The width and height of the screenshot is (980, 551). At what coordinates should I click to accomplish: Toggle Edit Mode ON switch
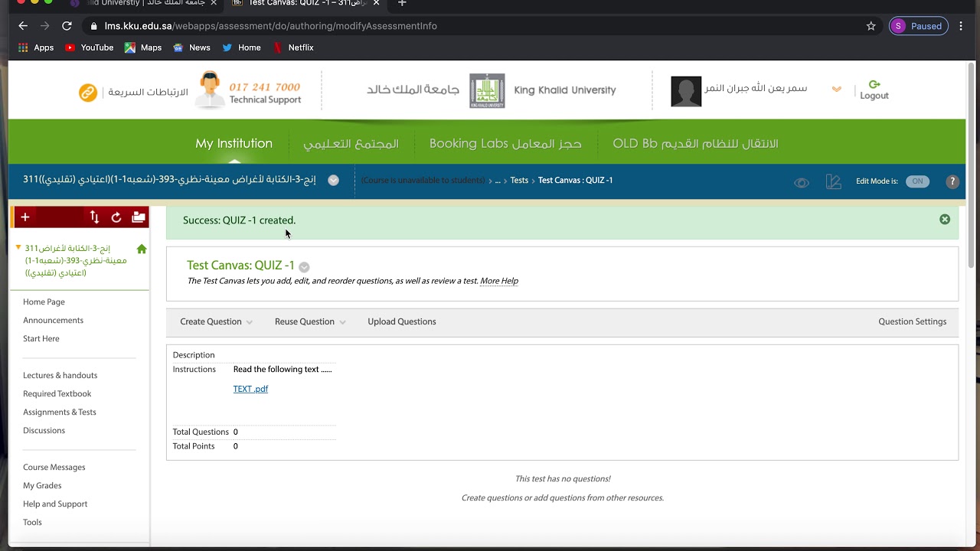[917, 181]
